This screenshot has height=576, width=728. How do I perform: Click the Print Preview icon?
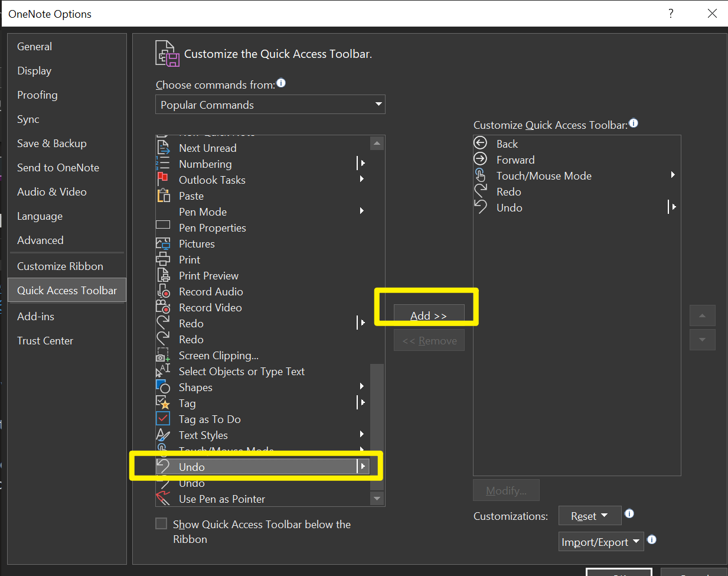[163, 275]
